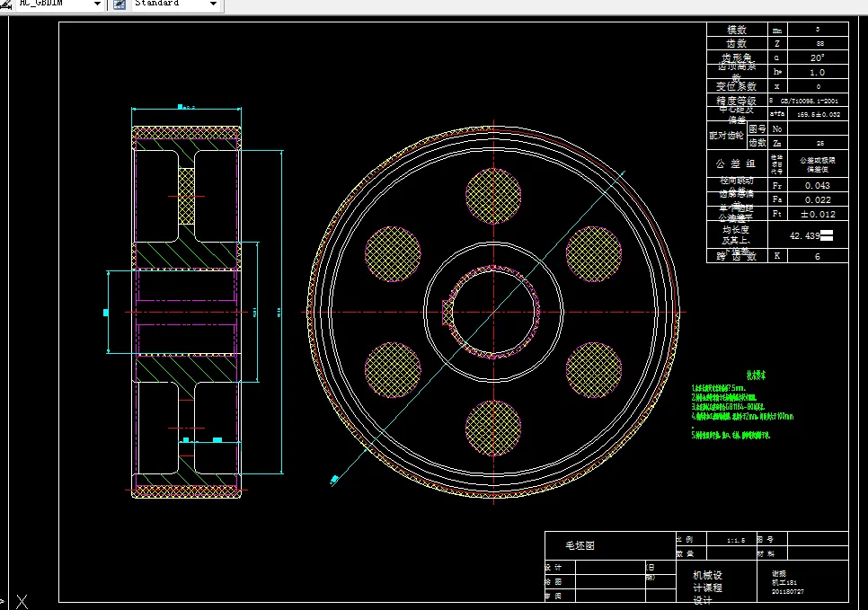Click the 1.0 addendum coefficient value

coord(817,72)
